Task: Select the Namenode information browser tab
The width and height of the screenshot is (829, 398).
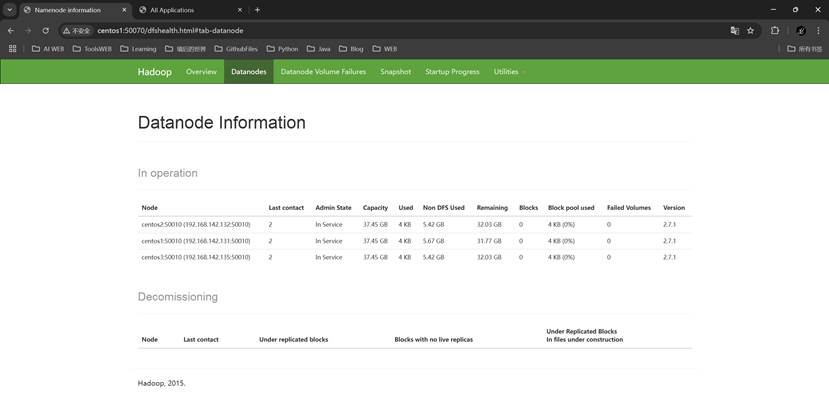Action: coord(74,10)
